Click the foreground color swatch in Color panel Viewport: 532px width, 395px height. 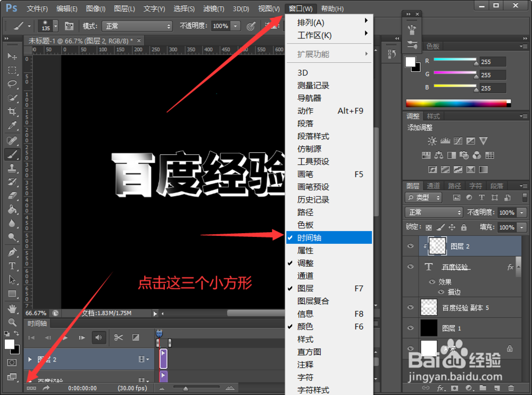point(411,62)
